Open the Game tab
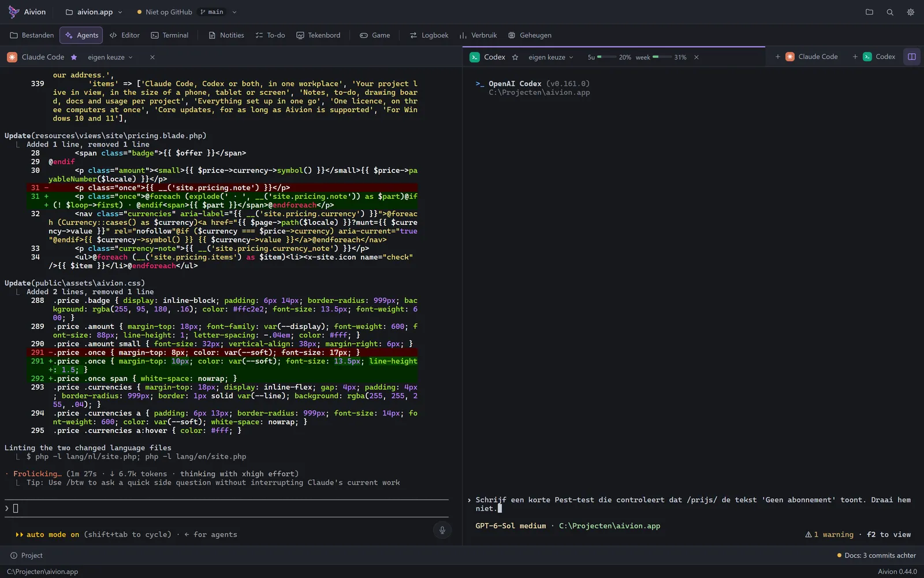 click(375, 35)
